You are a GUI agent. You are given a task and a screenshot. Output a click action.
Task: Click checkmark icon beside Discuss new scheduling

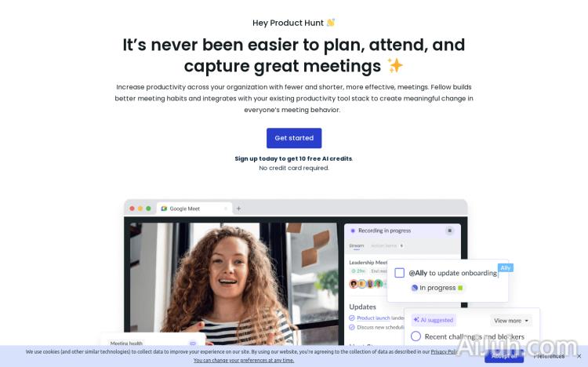(352, 327)
